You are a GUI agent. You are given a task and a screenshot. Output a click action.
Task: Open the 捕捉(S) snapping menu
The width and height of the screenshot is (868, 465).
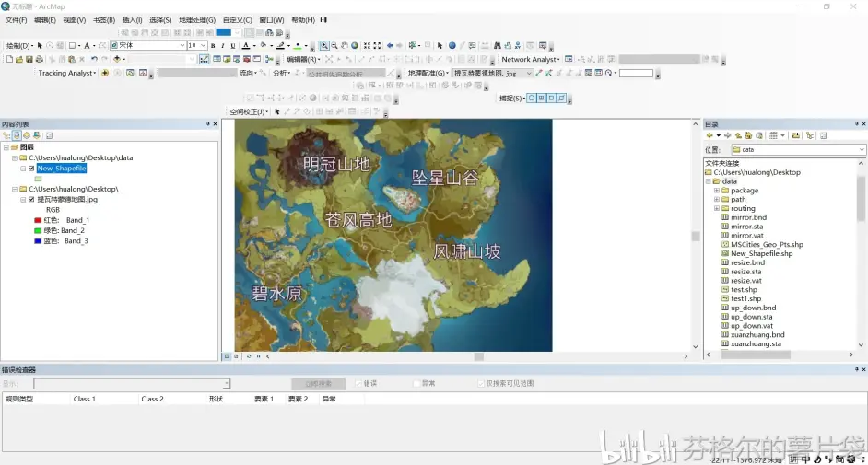512,98
